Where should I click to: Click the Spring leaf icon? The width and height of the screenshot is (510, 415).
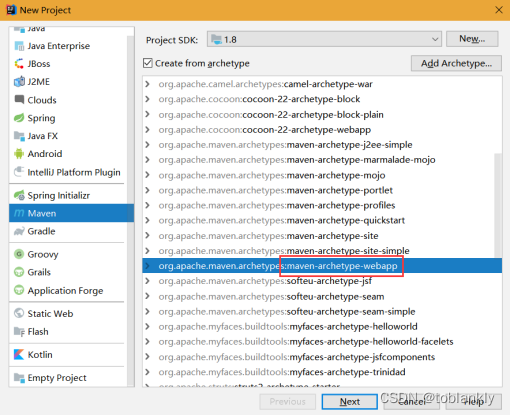19,118
